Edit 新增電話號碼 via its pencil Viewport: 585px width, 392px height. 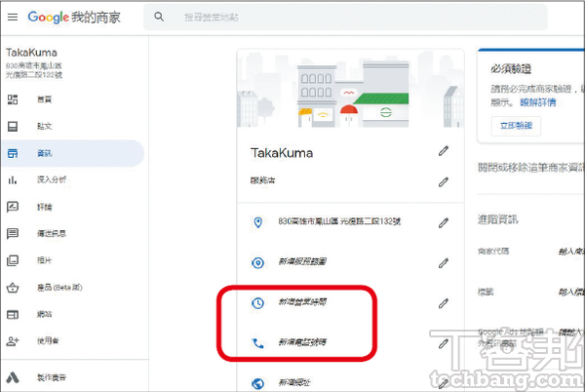click(x=444, y=343)
